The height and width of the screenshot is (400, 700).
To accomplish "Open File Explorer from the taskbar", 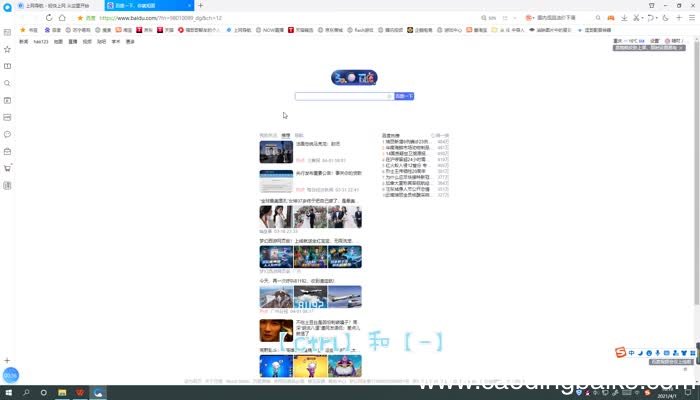I will pos(62,392).
